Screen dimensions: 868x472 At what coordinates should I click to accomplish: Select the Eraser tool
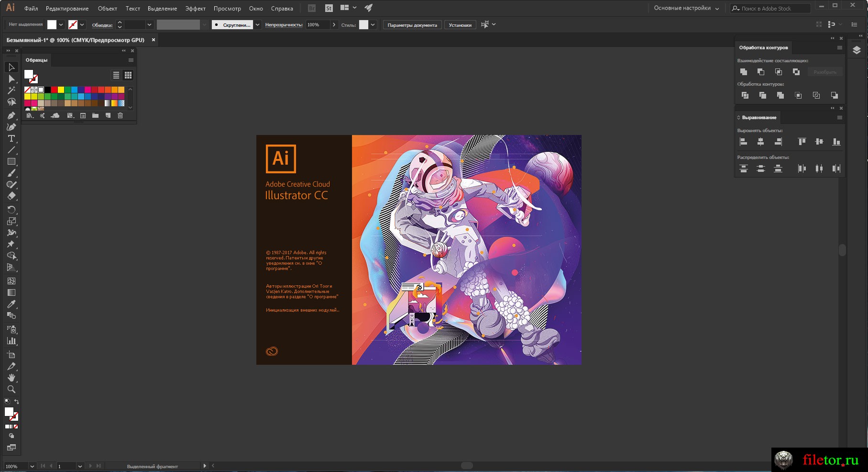point(11,196)
